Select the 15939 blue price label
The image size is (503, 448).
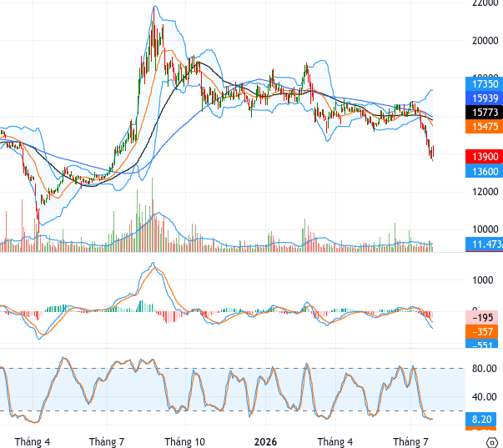click(484, 98)
